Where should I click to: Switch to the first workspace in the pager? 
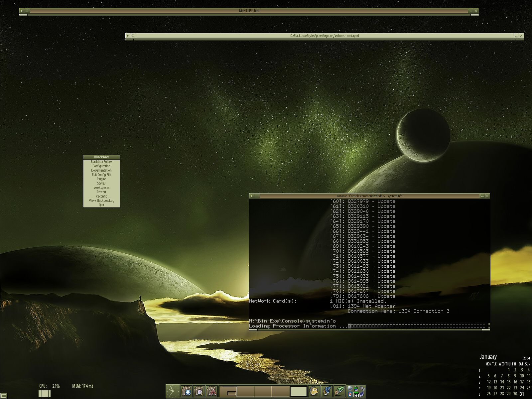pyautogui.click(x=228, y=391)
